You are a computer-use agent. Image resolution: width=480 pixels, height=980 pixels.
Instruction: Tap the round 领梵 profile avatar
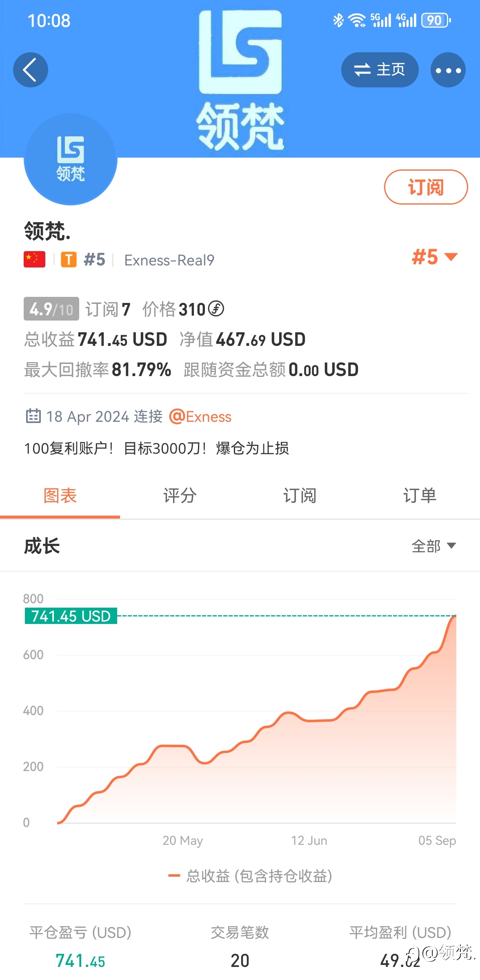coord(71,159)
